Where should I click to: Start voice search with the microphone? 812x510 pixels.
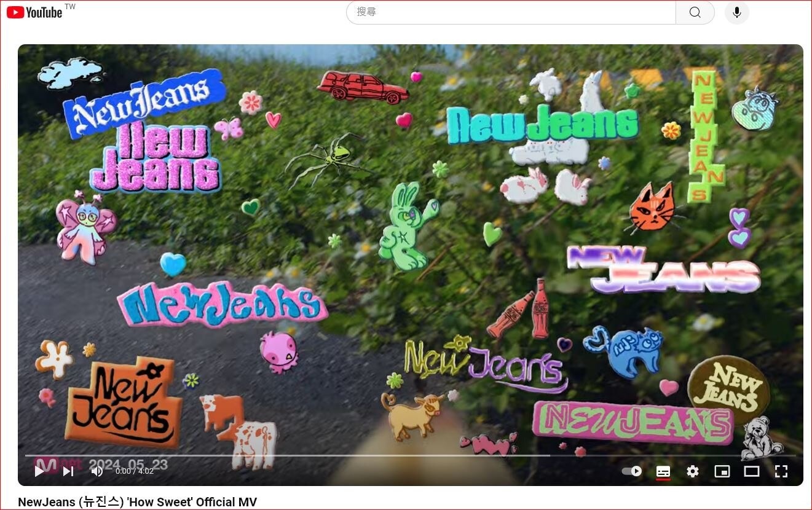coord(737,12)
